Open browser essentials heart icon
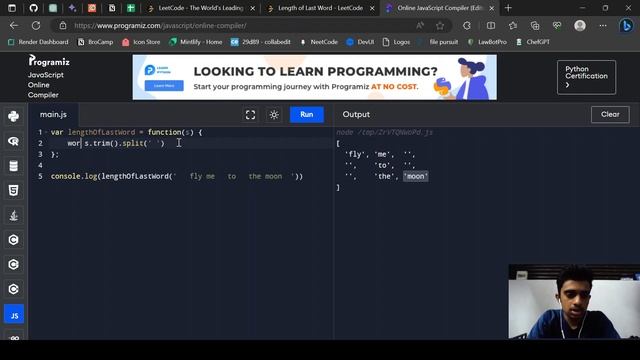Screen dimensions: 640x360 point(557,26)
